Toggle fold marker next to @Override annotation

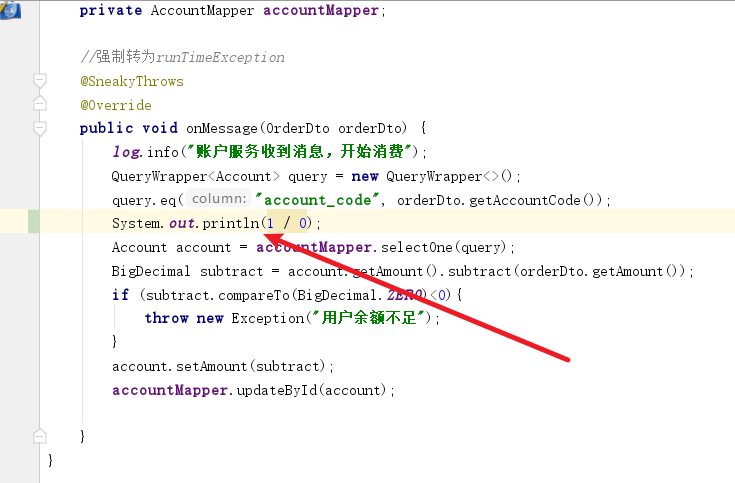click(39, 103)
